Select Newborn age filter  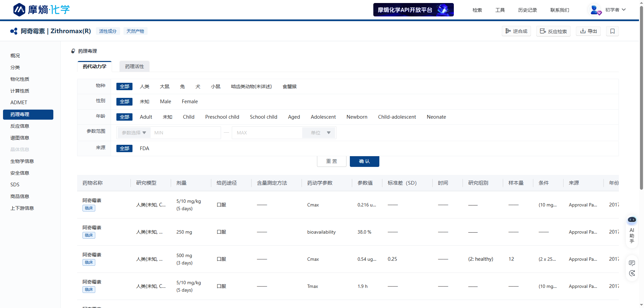(357, 117)
